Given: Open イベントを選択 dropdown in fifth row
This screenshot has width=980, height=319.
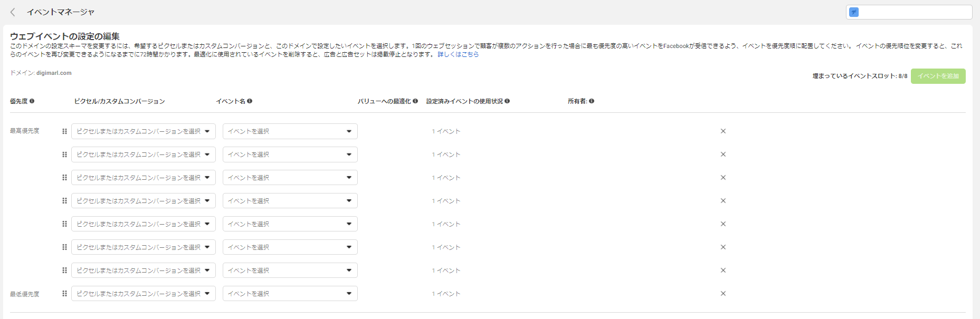Looking at the screenshot, I should [290, 224].
